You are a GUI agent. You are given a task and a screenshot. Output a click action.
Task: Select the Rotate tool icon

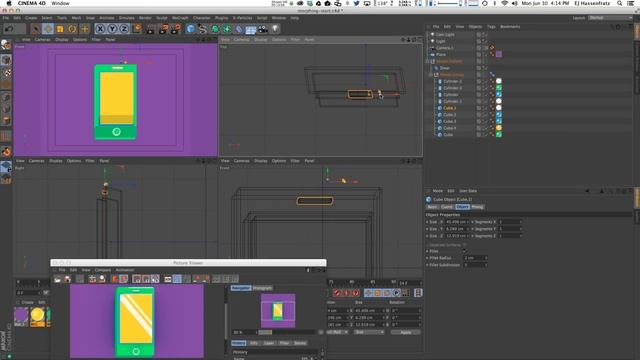point(72,29)
